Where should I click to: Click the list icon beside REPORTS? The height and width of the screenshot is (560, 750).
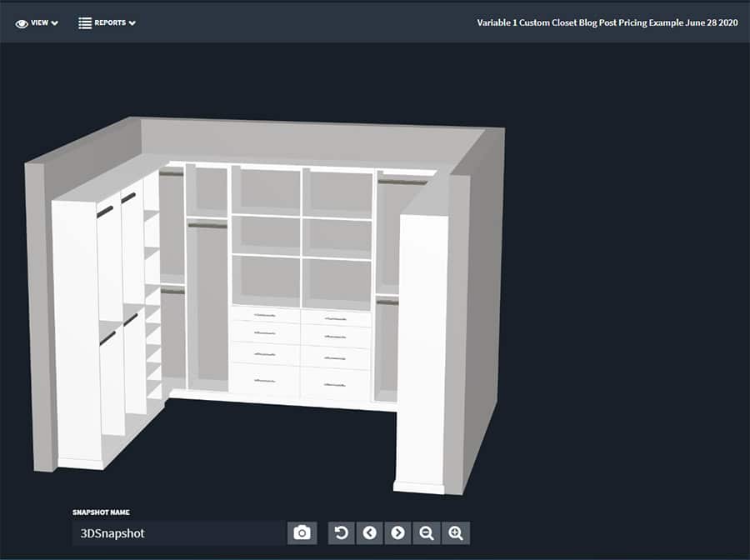point(85,23)
